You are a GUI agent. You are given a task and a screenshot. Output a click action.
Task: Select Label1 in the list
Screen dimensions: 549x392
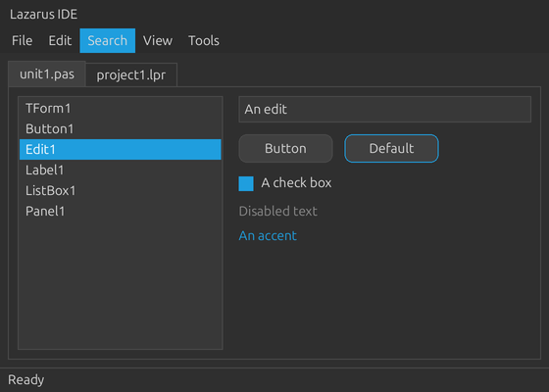click(x=120, y=171)
